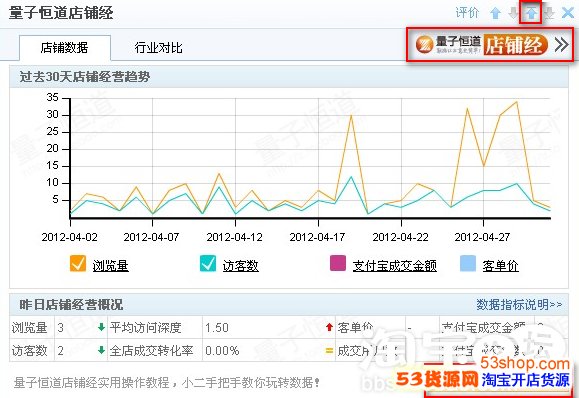Image resolution: width=579 pixels, height=398 pixels.
Task: Move the widget to the bottom
Action: [x=549, y=14]
